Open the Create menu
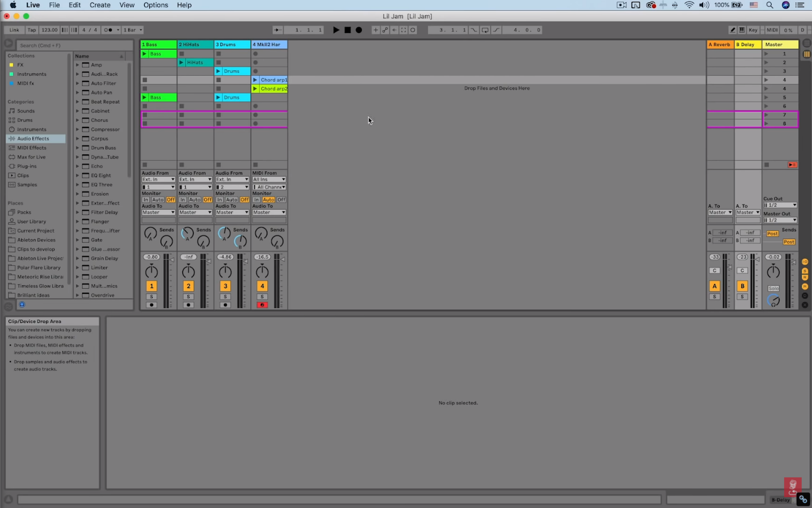This screenshot has width=812, height=508. (x=100, y=5)
